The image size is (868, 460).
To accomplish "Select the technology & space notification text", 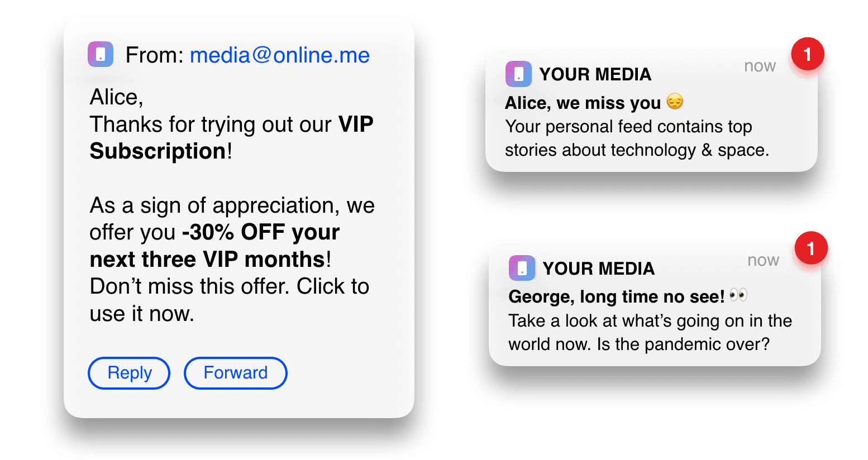I will click(x=636, y=138).
